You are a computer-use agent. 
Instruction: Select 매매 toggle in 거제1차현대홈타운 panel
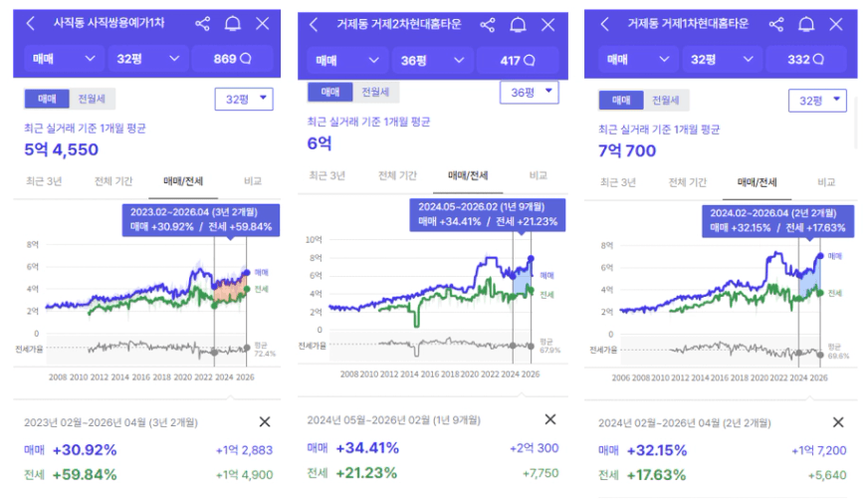click(620, 101)
